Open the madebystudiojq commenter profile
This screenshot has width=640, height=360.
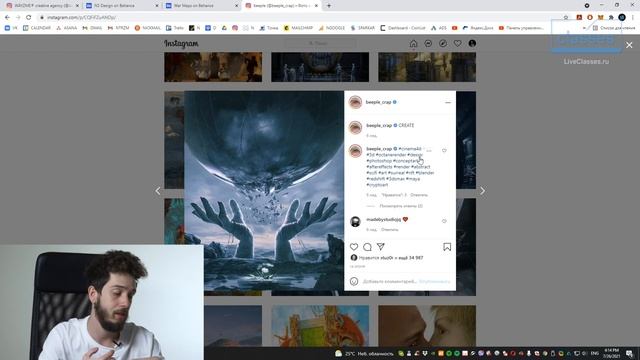coord(384,220)
